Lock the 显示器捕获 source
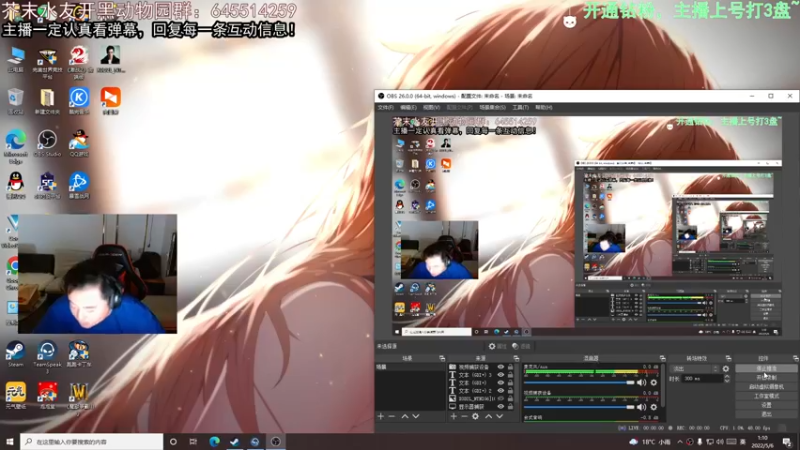 coord(510,407)
